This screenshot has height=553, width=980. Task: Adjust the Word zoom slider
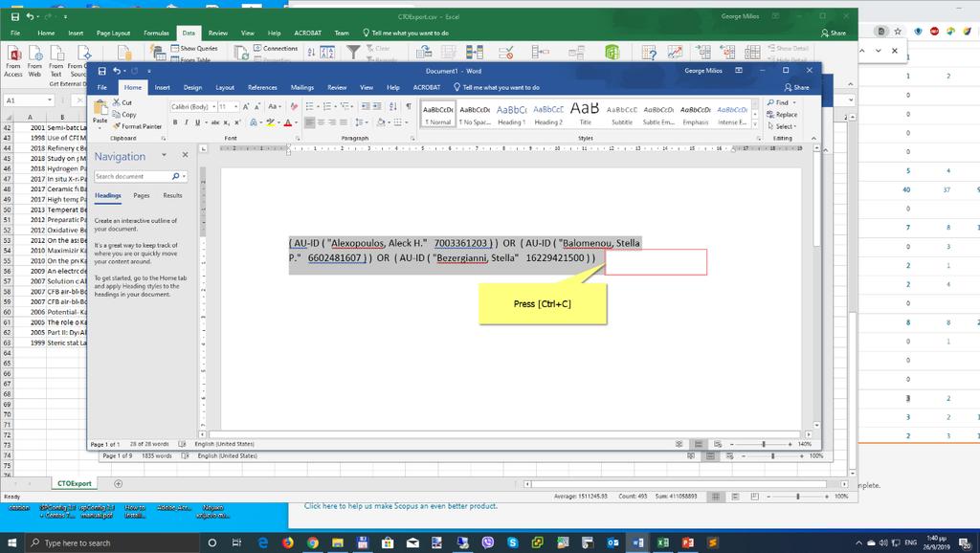click(764, 444)
